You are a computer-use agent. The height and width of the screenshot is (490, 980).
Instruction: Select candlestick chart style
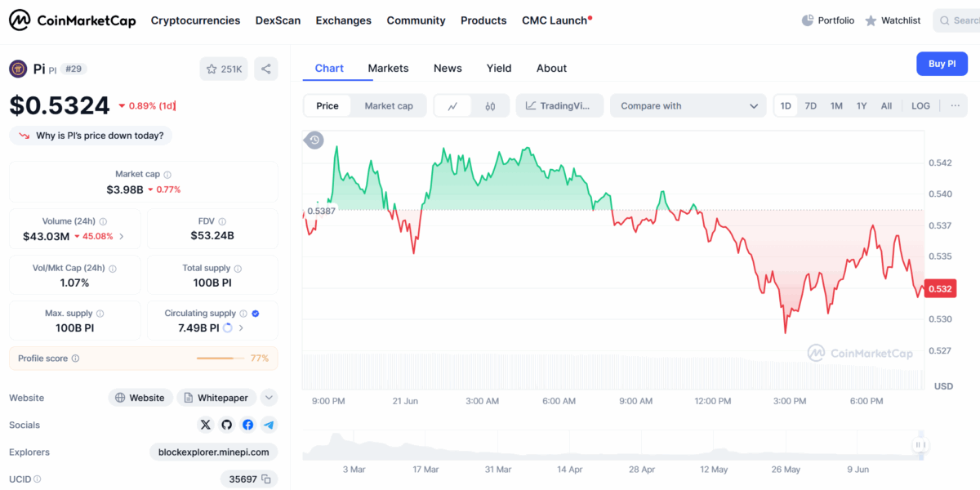coord(490,105)
